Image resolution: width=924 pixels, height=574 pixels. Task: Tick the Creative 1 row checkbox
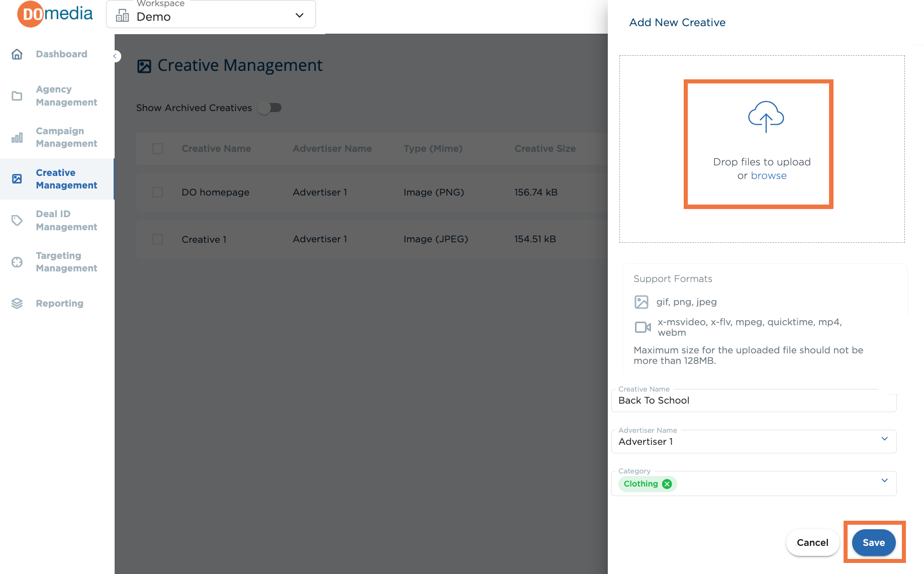pyautogui.click(x=157, y=239)
